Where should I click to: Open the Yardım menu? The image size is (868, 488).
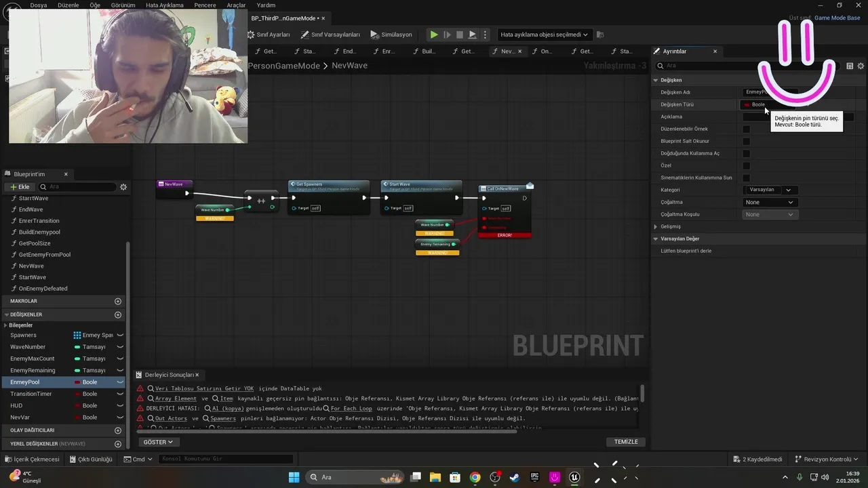tap(266, 5)
